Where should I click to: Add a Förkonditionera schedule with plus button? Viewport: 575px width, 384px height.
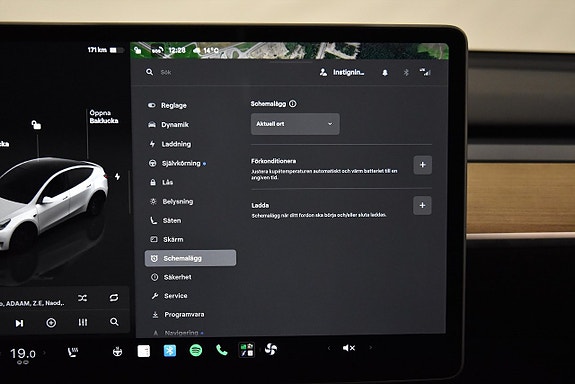coord(422,165)
